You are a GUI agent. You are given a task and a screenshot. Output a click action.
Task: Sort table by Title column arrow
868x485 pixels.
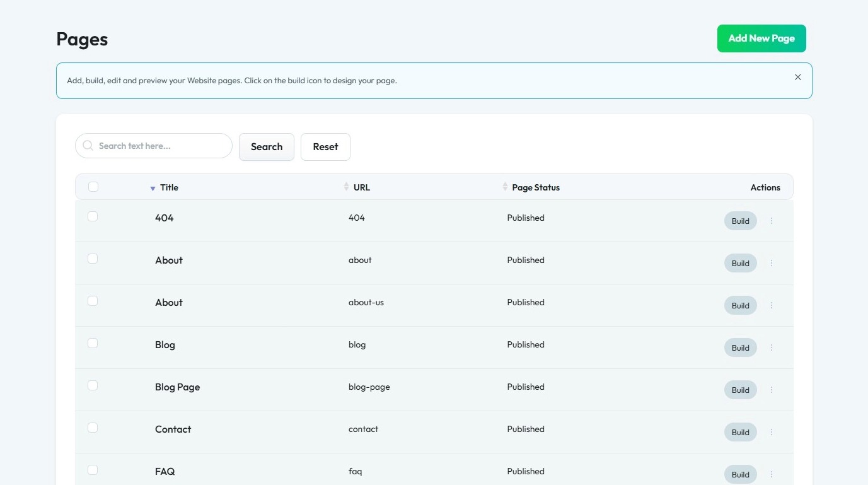[x=153, y=188]
